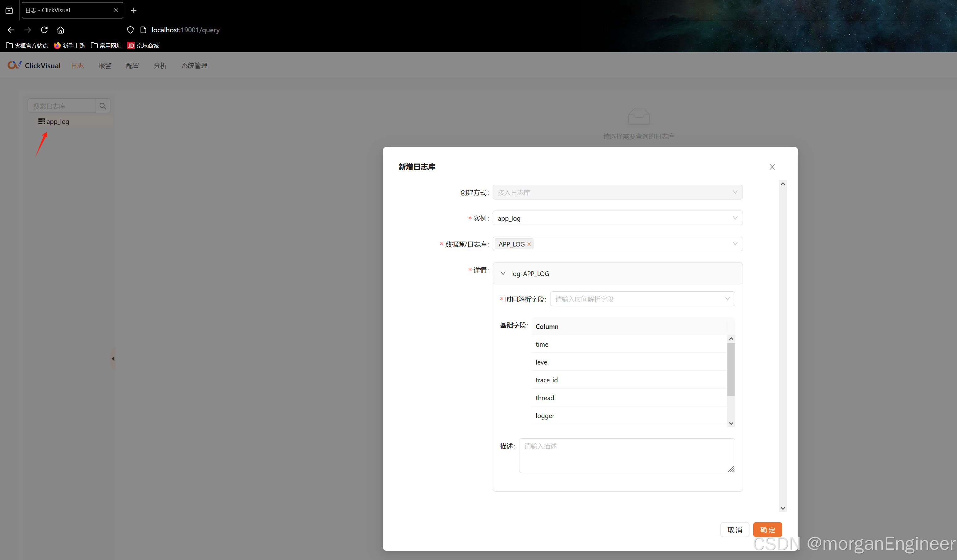Image resolution: width=957 pixels, height=560 pixels.
Task: Click the 'time' column row
Action: [x=629, y=344]
